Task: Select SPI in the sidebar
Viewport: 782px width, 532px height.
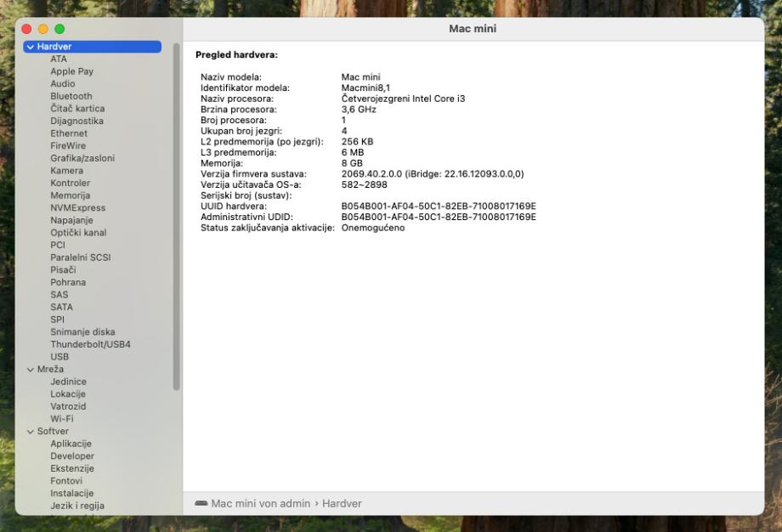Action: [57, 320]
